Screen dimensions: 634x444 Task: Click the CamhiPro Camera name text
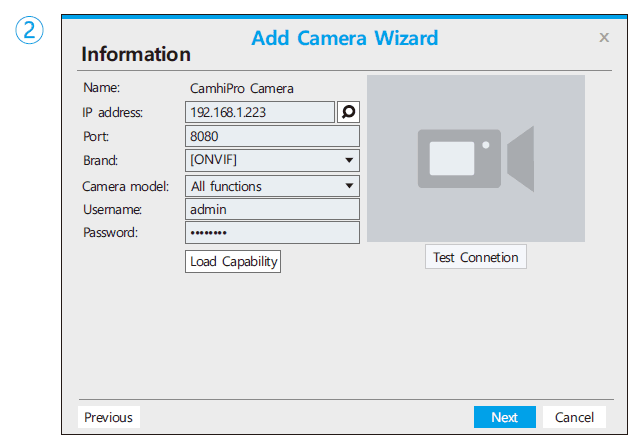click(242, 88)
